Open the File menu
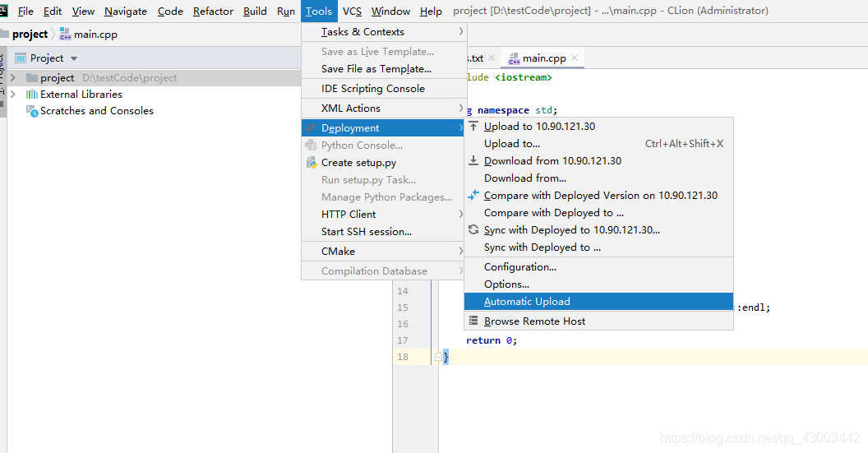868x453 pixels. [25, 11]
